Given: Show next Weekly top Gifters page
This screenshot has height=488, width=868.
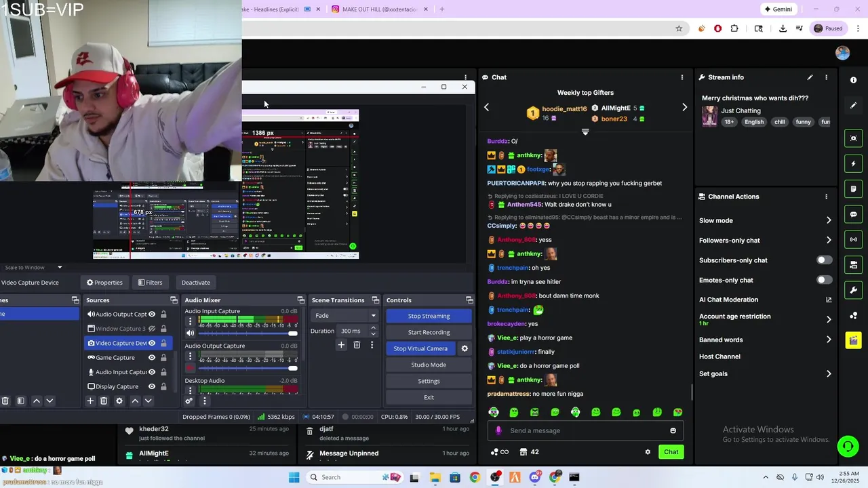Looking at the screenshot, I should 684,107.
